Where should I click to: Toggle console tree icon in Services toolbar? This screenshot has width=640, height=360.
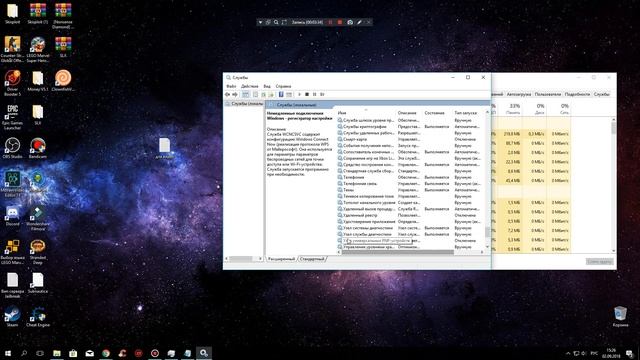[245, 94]
